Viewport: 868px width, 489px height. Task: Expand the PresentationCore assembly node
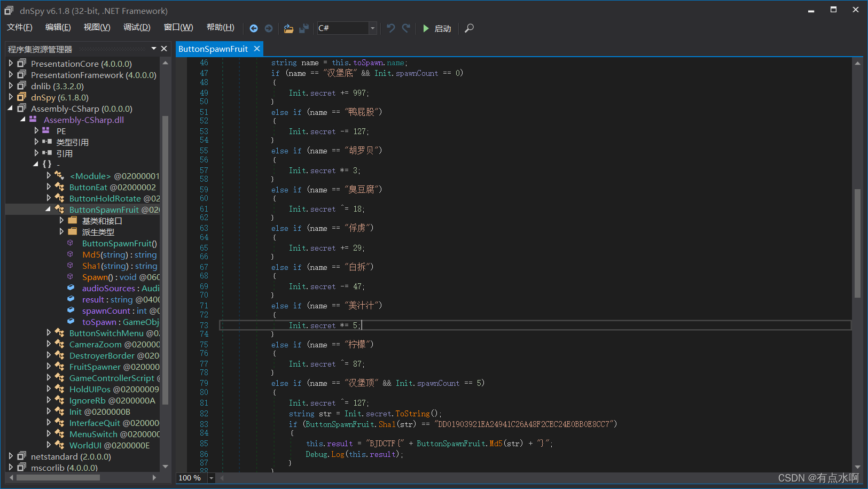11,64
